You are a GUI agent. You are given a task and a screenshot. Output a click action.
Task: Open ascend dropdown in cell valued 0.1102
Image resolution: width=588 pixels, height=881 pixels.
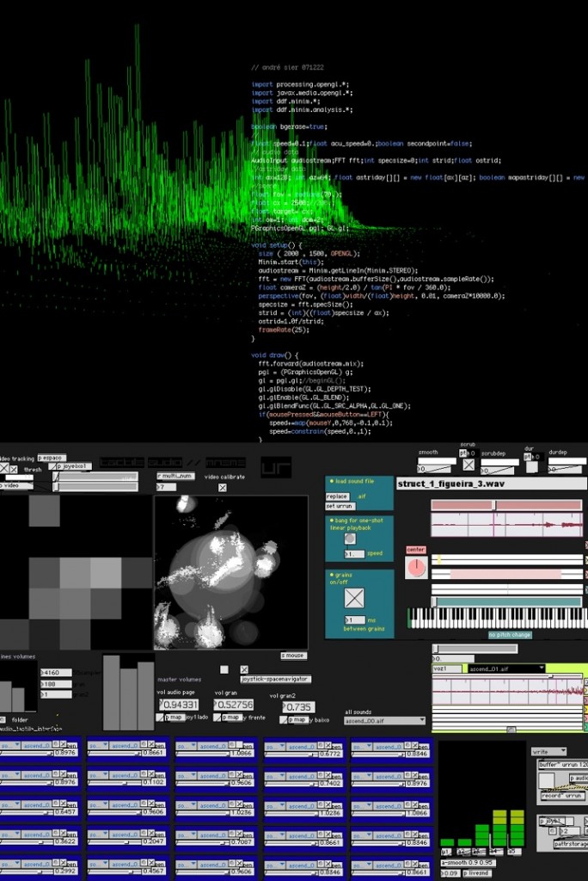pos(126,775)
